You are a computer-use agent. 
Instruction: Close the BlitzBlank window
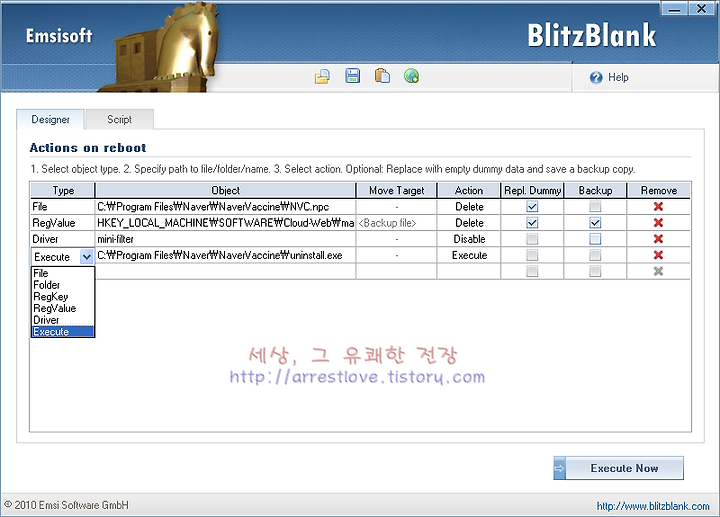[x=701, y=9]
